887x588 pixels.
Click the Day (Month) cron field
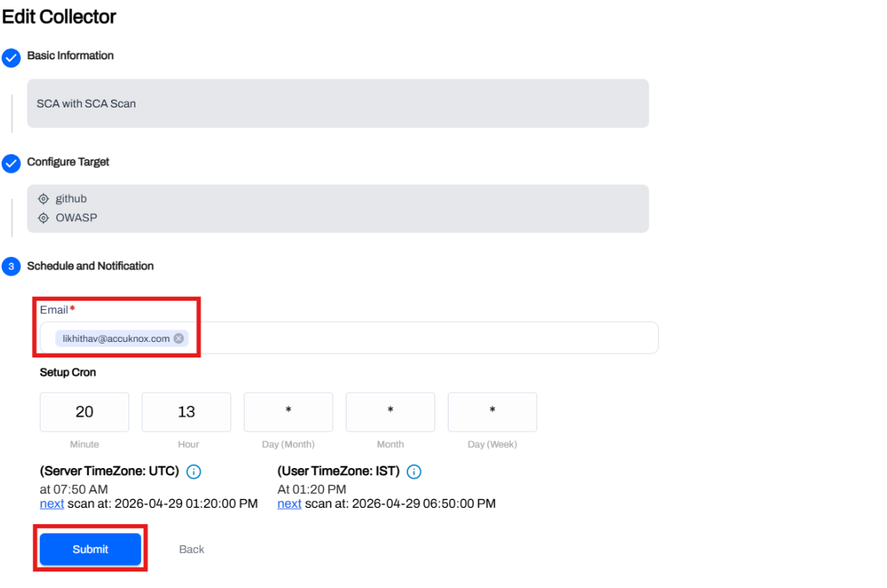(288, 412)
